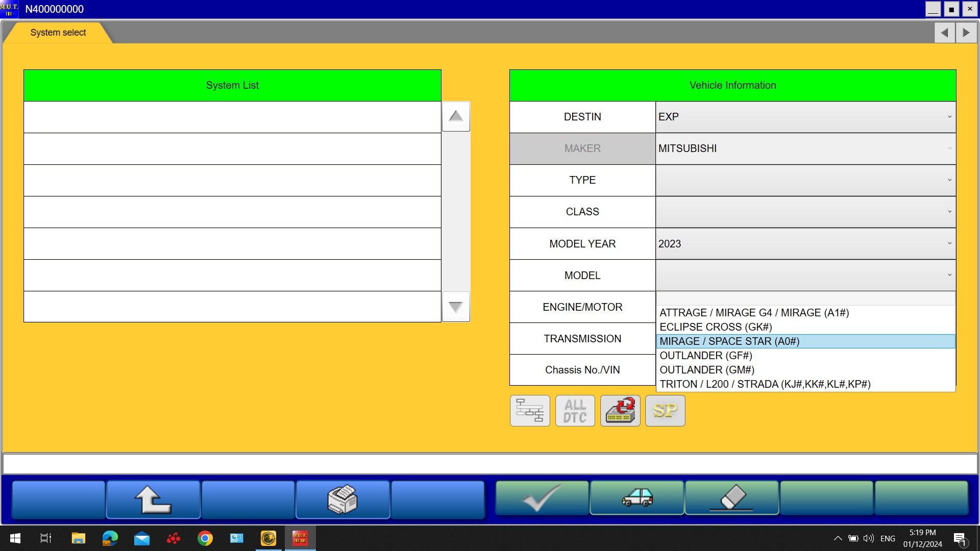The width and height of the screenshot is (980, 551).
Task: Select MIRAGE / SPACE STAR (A0#) model
Action: (x=805, y=341)
